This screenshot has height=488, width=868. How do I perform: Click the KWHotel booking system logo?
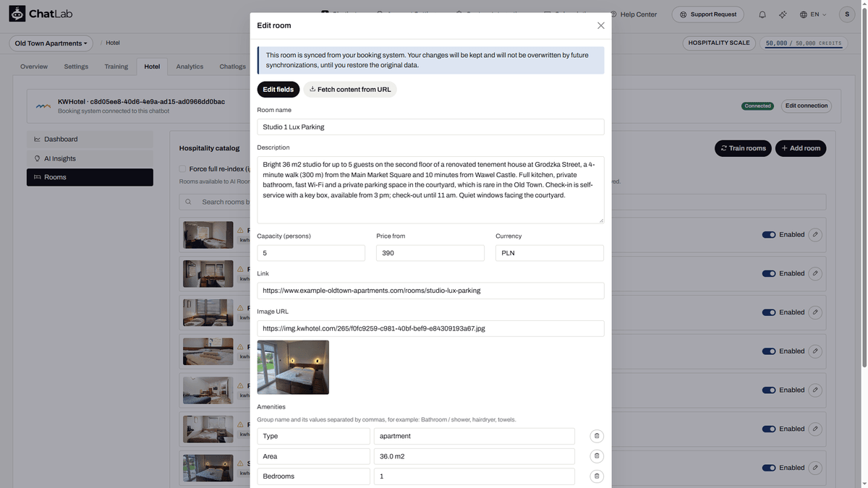43,106
